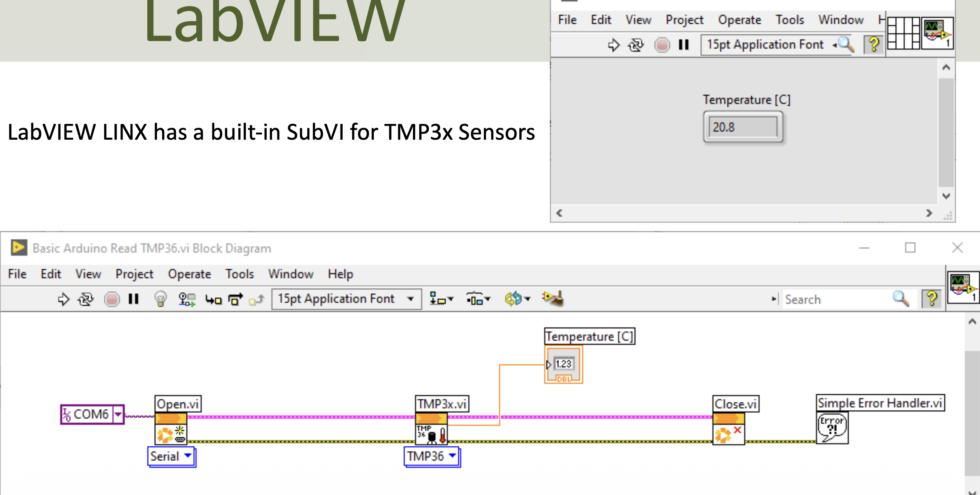Click Front Panel horizontal scrollbar right arrow
This screenshot has height=495, width=980.
pos(929,213)
